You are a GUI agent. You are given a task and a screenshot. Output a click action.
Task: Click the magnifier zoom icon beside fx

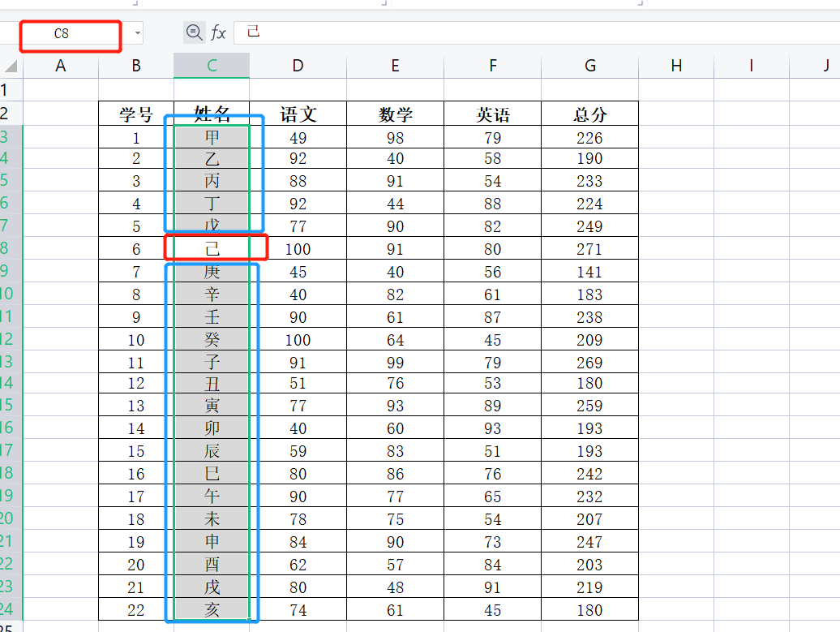coord(194,32)
